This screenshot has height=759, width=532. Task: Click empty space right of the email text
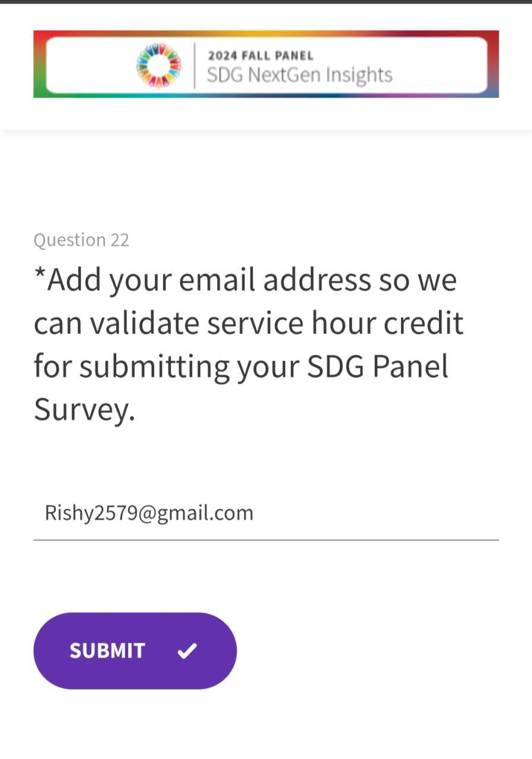click(x=380, y=513)
